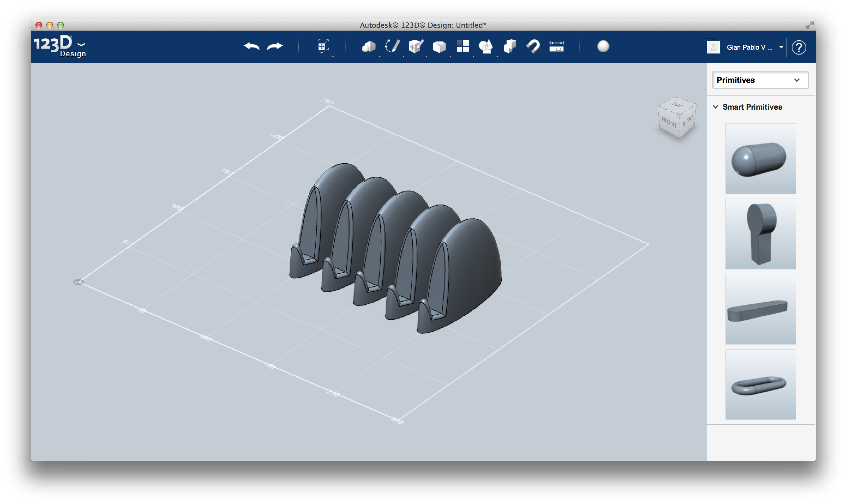Click the TOP face of view cube
The width and height of the screenshot is (847, 504).
[677, 105]
